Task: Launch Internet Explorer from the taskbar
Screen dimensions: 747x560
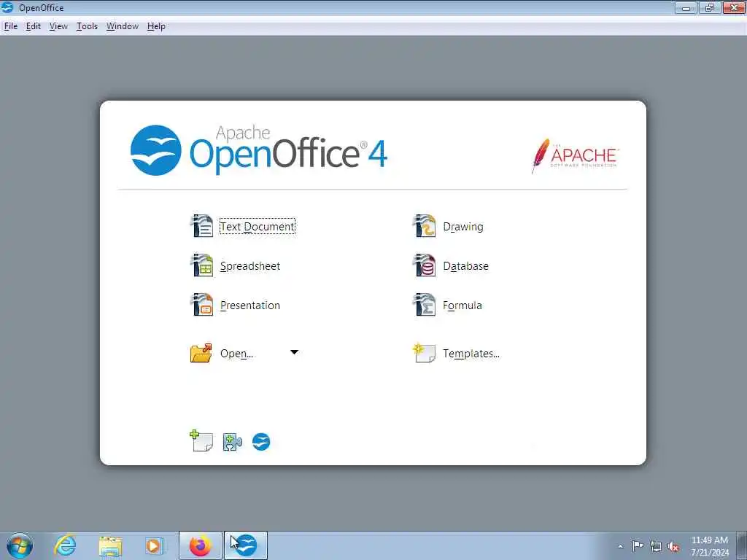Action: click(x=65, y=545)
